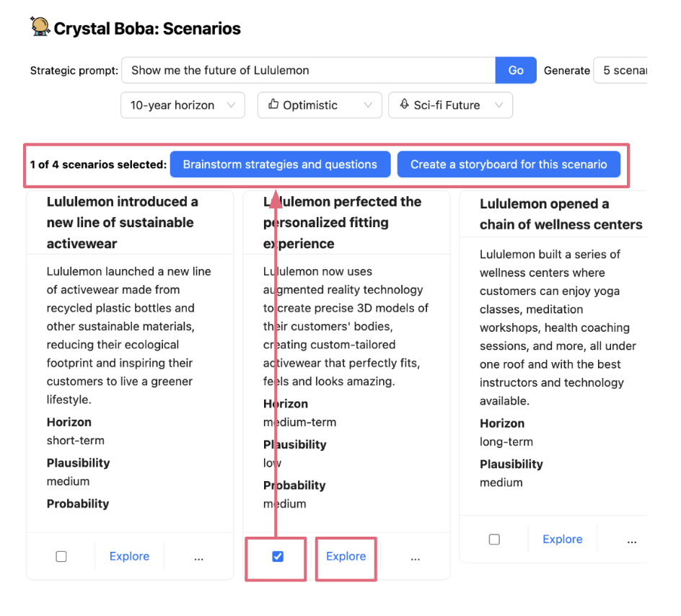Click Create a storyboard for this scenario
This screenshot has height=616, width=681.
point(509,164)
